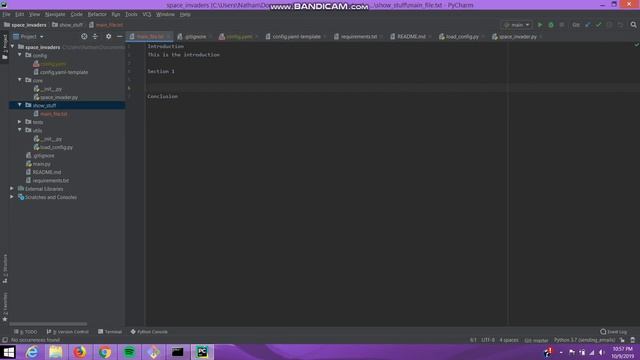This screenshot has height=360, width=640.
Task: Switch to the config.yaml-template editor tab
Action: point(295,37)
